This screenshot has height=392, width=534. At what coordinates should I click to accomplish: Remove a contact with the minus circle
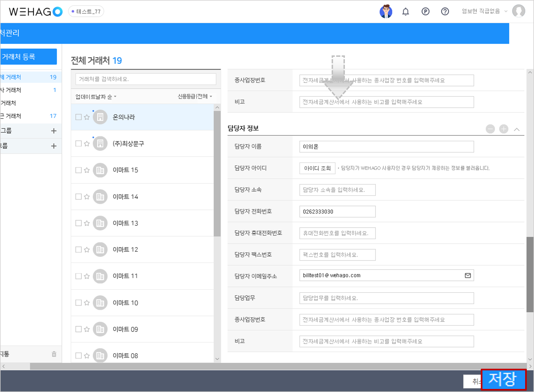click(490, 129)
